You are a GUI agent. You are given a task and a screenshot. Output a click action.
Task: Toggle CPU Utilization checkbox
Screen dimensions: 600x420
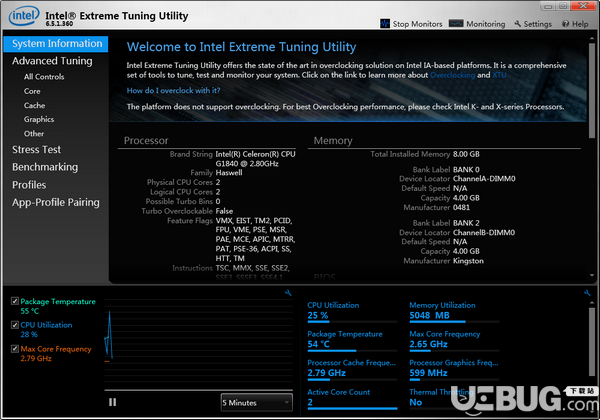click(x=15, y=325)
